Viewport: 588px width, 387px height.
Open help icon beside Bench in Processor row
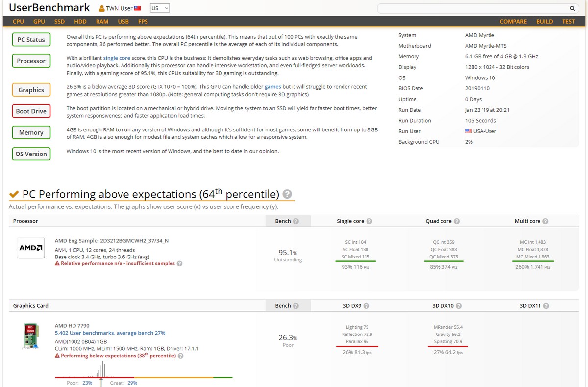pyautogui.click(x=296, y=221)
